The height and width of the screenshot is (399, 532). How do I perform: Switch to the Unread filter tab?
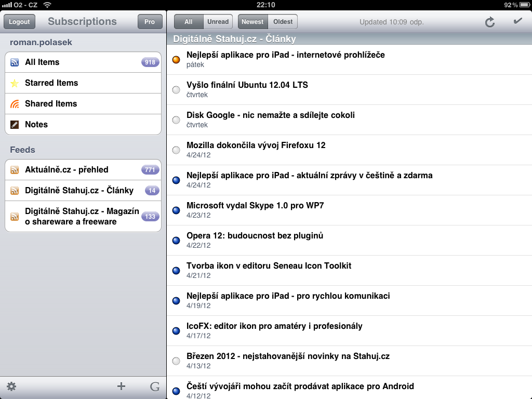[x=218, y=22]
